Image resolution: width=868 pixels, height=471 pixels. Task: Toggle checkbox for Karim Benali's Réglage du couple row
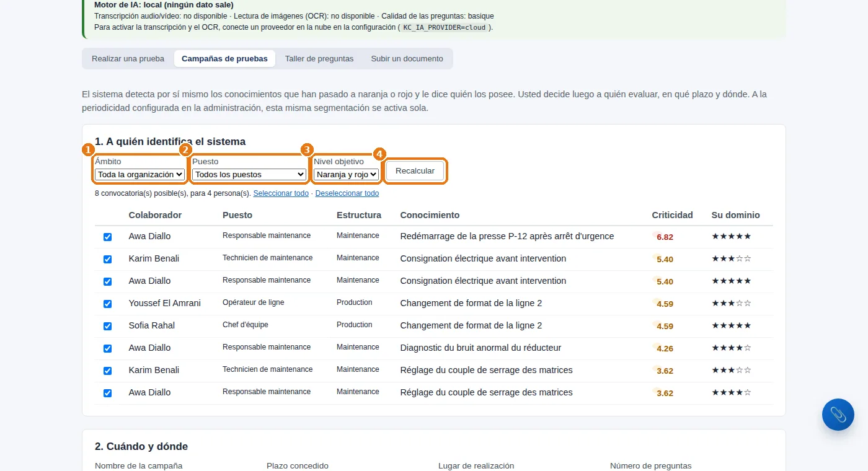click(107, 371)
